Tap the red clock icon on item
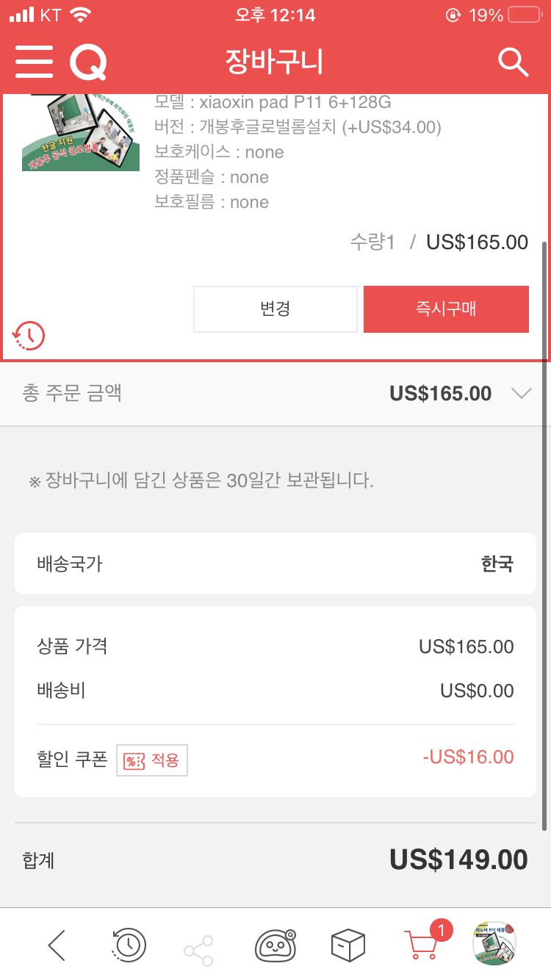This screenshot has width=551, height=980. click(x=29, y=336)
